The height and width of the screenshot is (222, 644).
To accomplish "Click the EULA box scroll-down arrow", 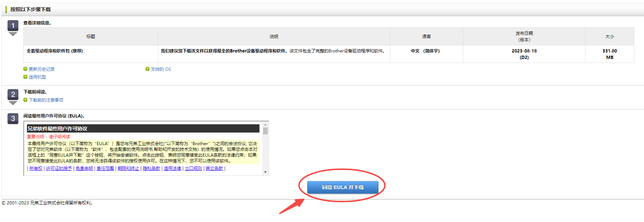I will click(265, 172).
